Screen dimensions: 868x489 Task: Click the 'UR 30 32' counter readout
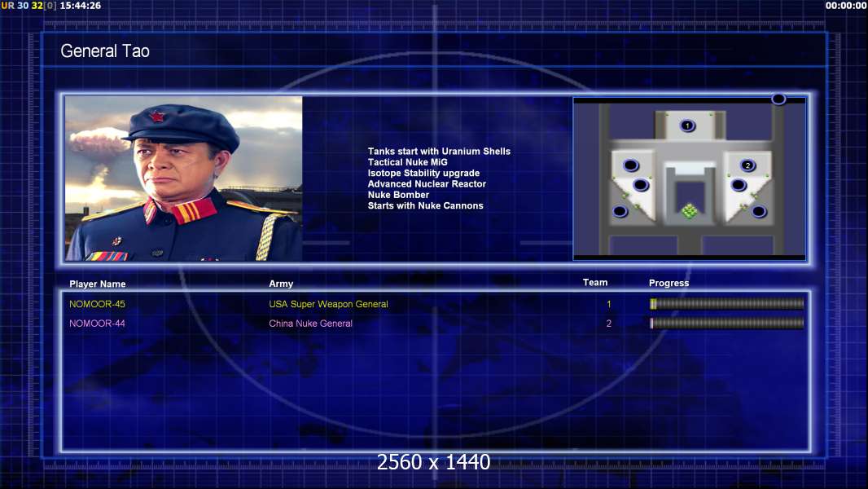click(x=22, y=6)
